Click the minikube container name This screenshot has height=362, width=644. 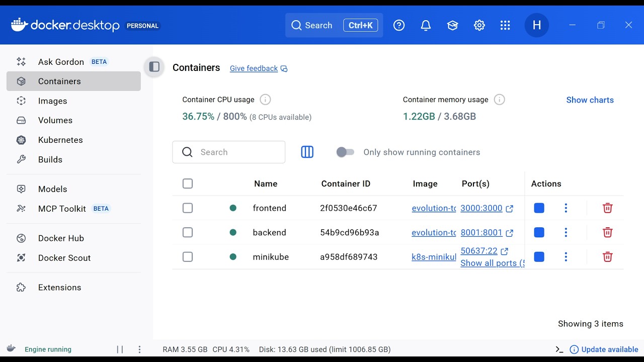pos(271,257)
